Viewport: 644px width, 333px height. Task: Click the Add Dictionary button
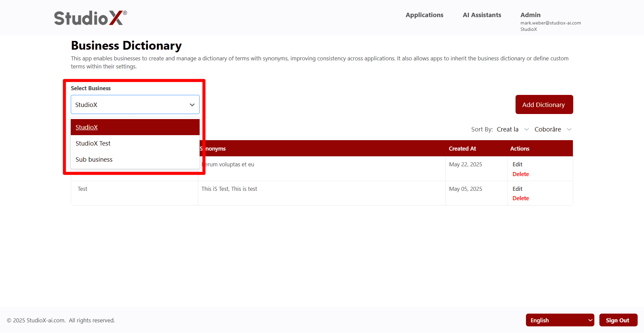pyautogui.click(x=544, y=104)
